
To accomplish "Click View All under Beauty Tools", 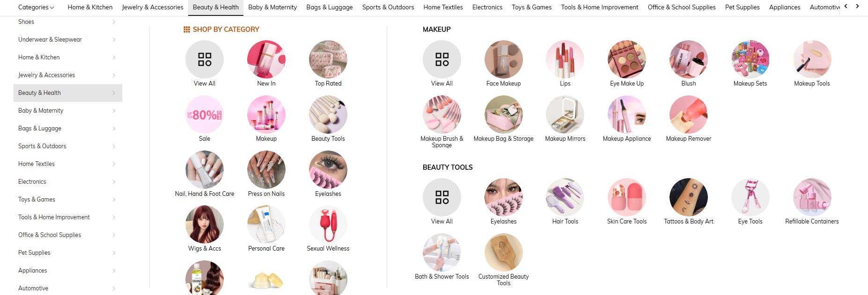I will coord(442,197).
